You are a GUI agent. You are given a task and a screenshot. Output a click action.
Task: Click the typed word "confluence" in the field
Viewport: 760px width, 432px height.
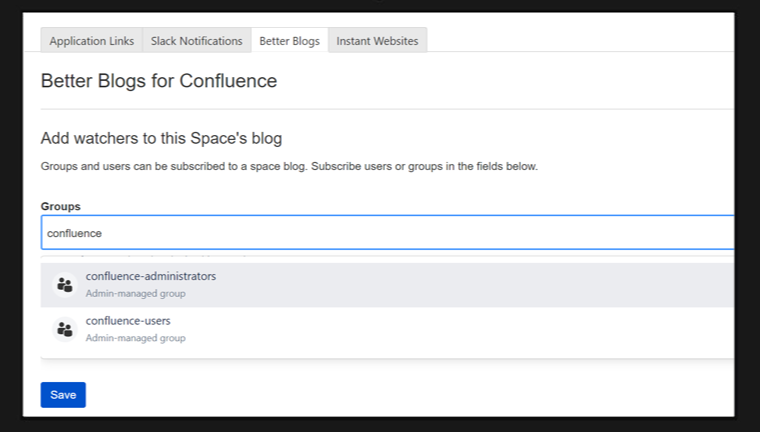click(x=74, y=233)
